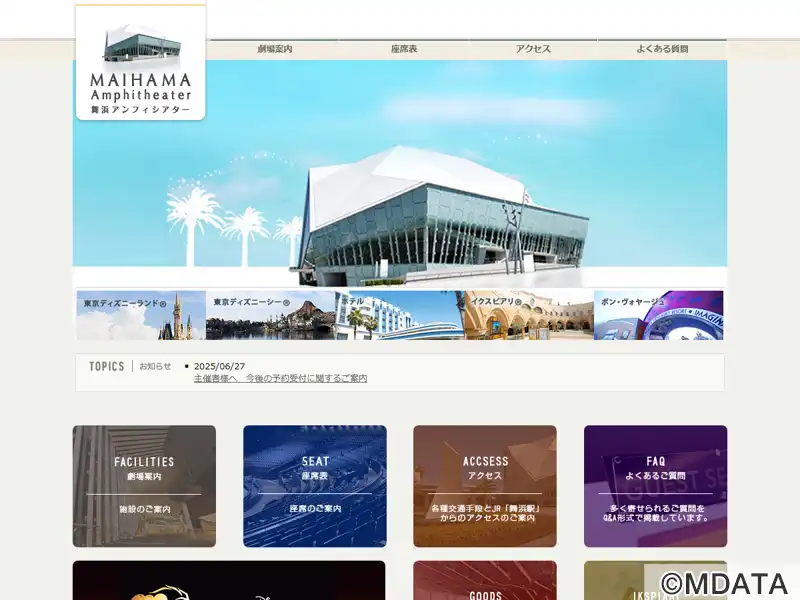Screen dimensions: 800x600
Task: Click the red GOODS tile
Action: (x=485, y=582)
